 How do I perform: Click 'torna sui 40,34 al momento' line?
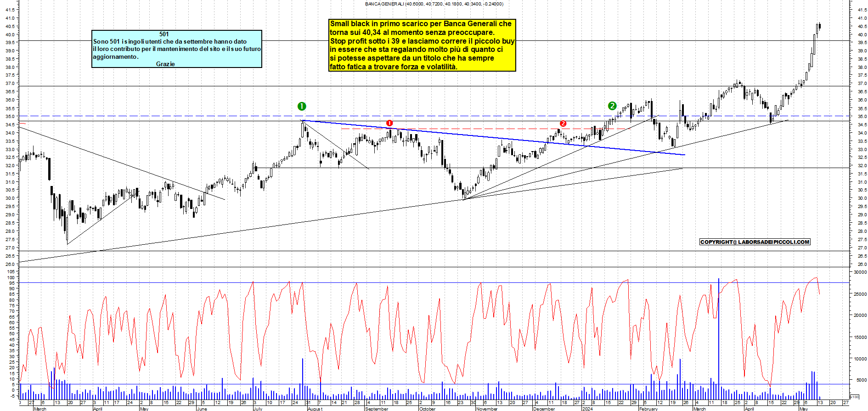pyautogui.click(x=412, y=33)
